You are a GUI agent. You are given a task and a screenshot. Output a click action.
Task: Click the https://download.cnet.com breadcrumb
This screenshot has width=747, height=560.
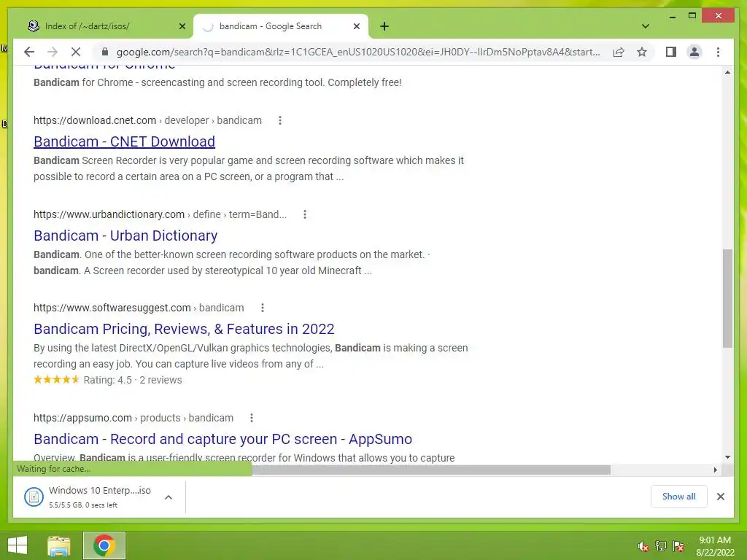coord(95,120)
